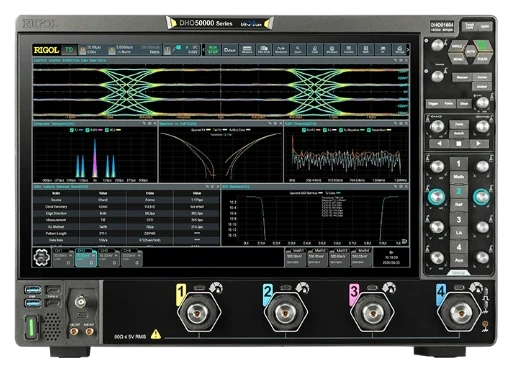
Task: Select the CH1 channel label on screen
Action: 63,257
